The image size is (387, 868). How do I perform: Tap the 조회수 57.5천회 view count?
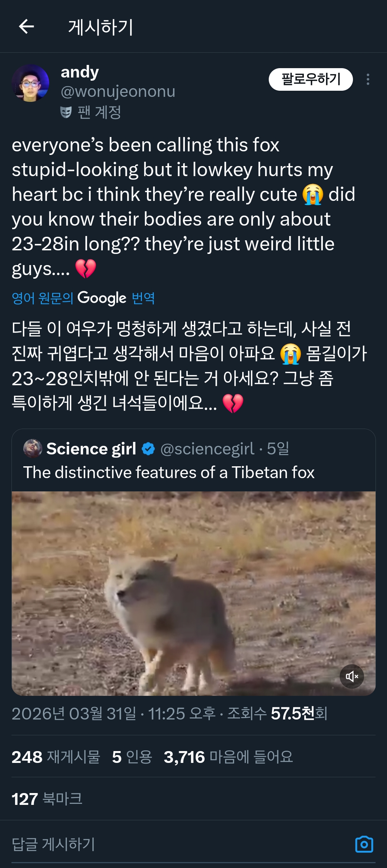pos(277,713)
